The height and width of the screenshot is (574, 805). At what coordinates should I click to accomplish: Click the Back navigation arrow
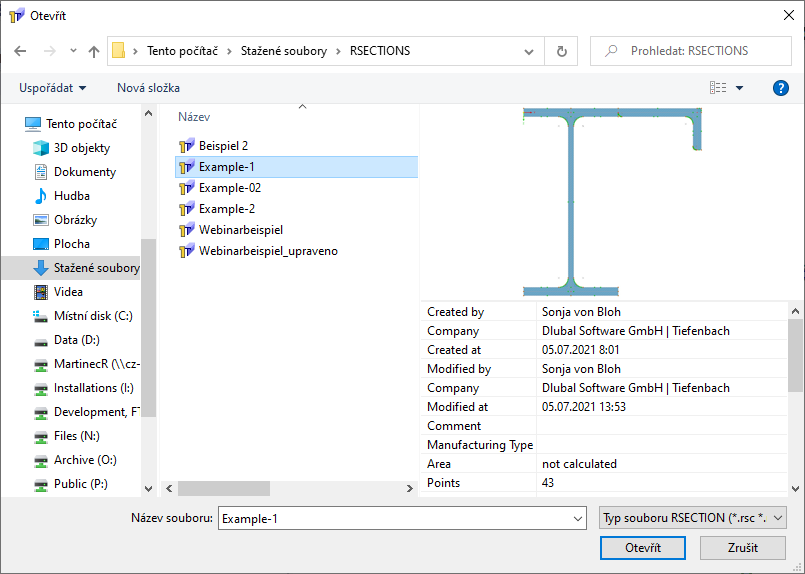click(20, 51)
